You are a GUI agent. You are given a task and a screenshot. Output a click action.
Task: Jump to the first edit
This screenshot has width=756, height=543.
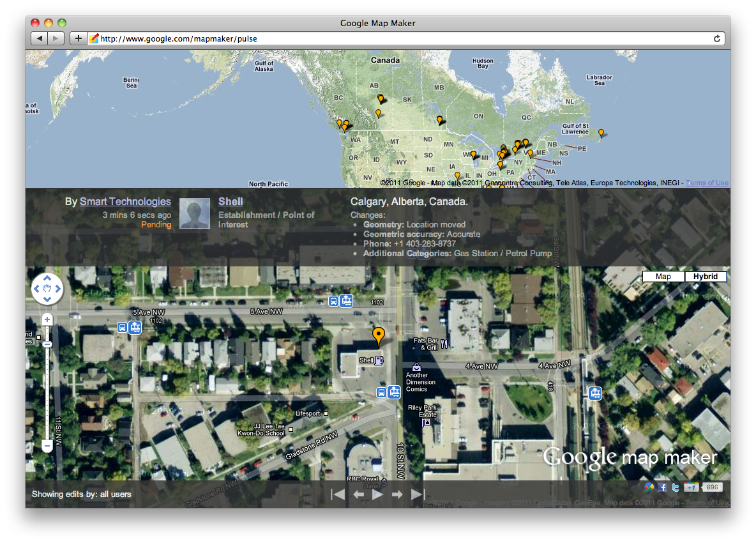[338, 494]
